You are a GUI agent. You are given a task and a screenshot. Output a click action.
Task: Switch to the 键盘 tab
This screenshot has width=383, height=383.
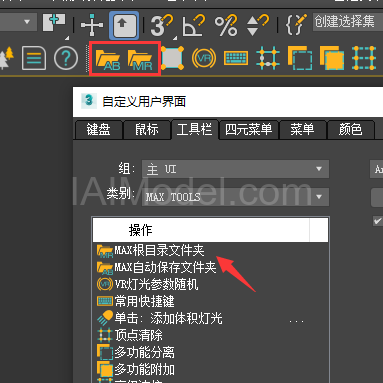99,129
